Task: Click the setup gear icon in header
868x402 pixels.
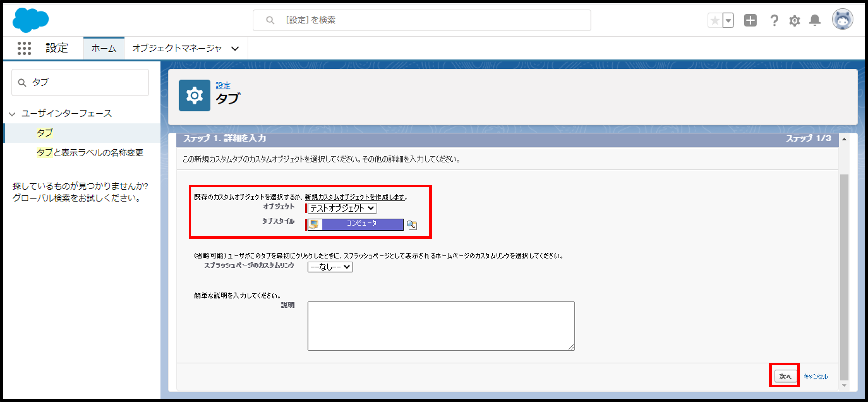Action: coord(794,21)
